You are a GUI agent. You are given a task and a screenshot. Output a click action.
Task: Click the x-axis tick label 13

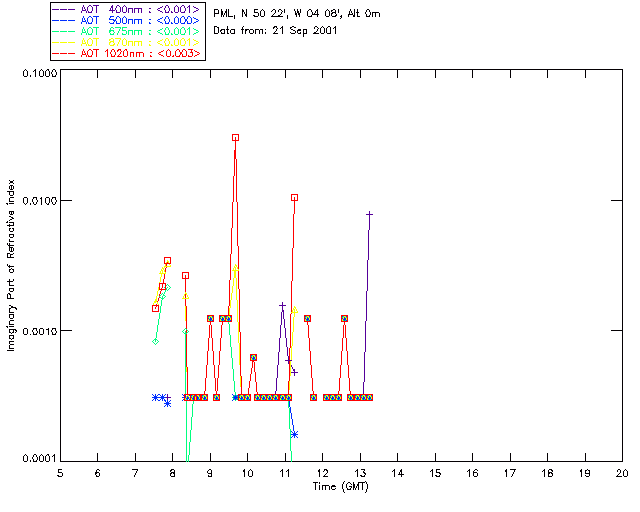coord(360,473)
